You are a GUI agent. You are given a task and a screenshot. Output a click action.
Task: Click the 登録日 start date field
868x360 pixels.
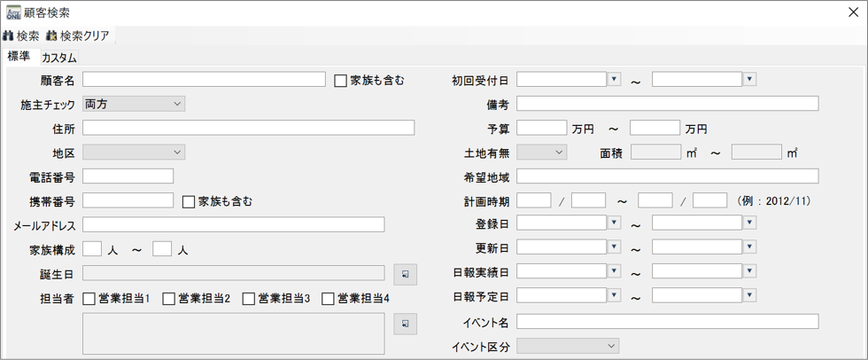tap(562, 222)
